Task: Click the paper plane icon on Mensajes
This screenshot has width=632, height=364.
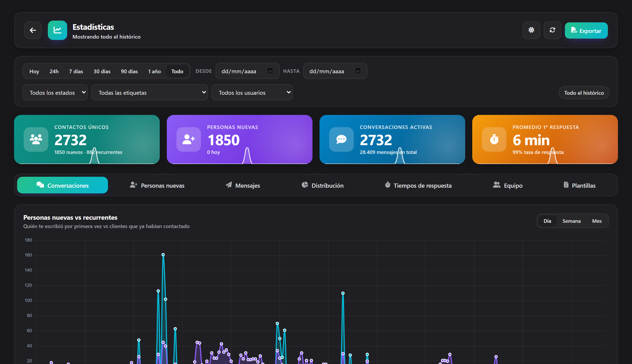Action: pos(229,185)
